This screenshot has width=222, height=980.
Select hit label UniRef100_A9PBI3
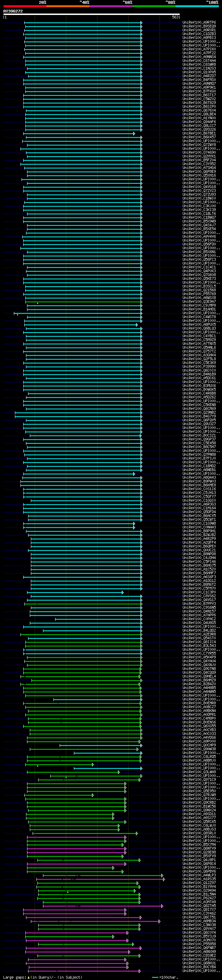(x=199, y=38)
